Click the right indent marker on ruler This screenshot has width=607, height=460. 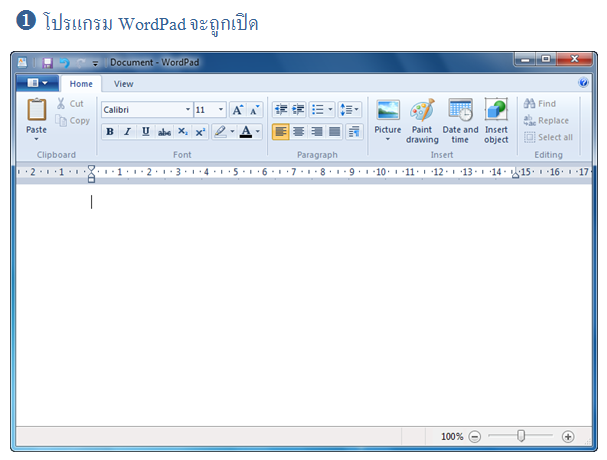pos(515,175)
